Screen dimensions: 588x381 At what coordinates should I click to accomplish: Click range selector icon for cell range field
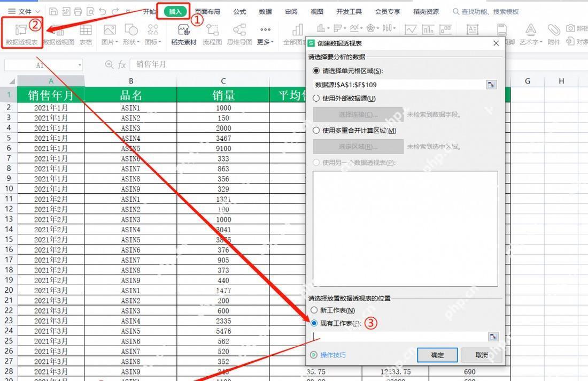click(x=491, y=85)
